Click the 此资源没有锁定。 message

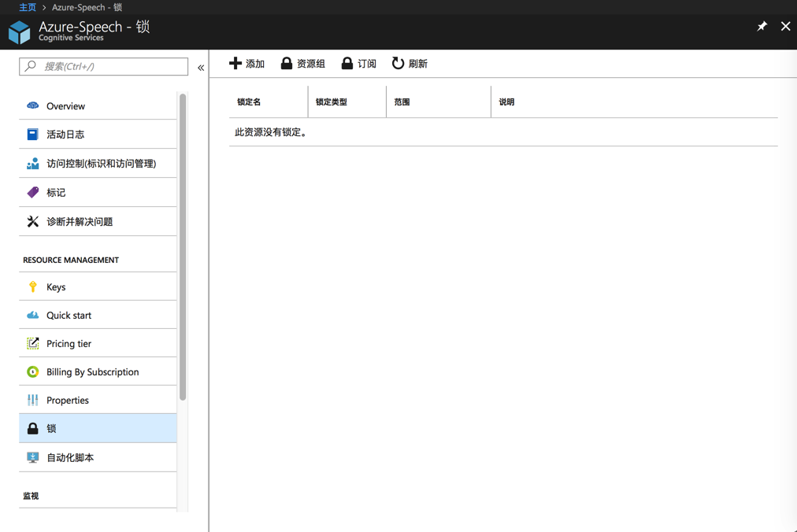[x=271, y=132]
